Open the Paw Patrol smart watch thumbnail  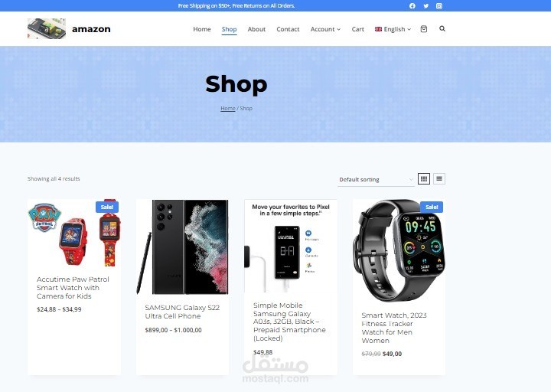[74, 234]
